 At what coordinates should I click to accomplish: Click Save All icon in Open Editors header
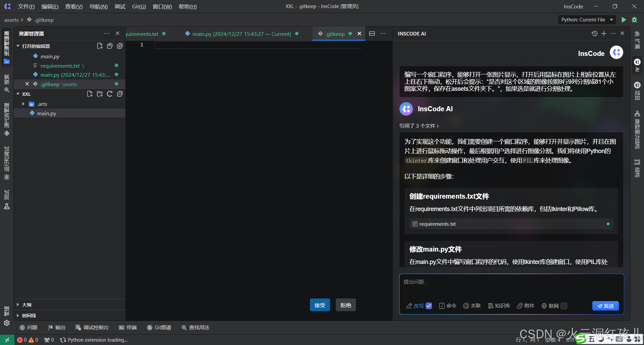point(110,46)
